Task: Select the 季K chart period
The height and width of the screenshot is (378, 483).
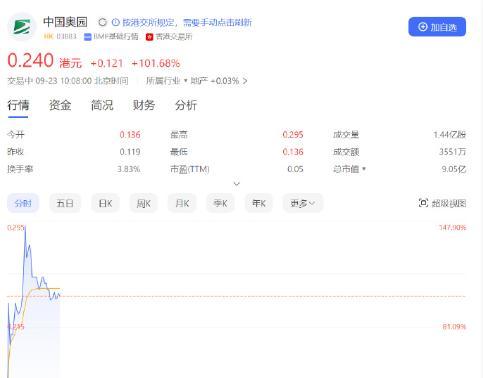Action: pos(220,203)
